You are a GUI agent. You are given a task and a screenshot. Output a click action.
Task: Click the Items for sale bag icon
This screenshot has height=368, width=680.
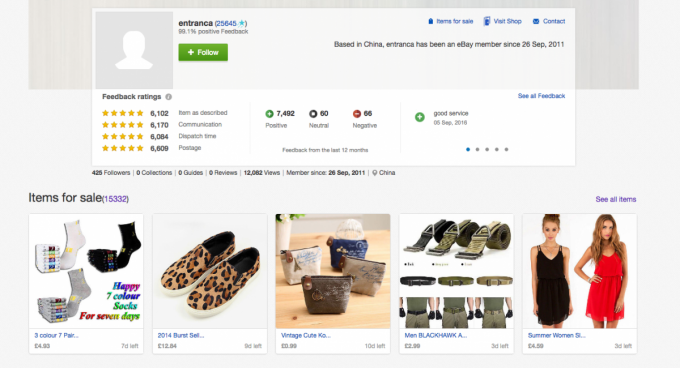[x=431, y=21]
